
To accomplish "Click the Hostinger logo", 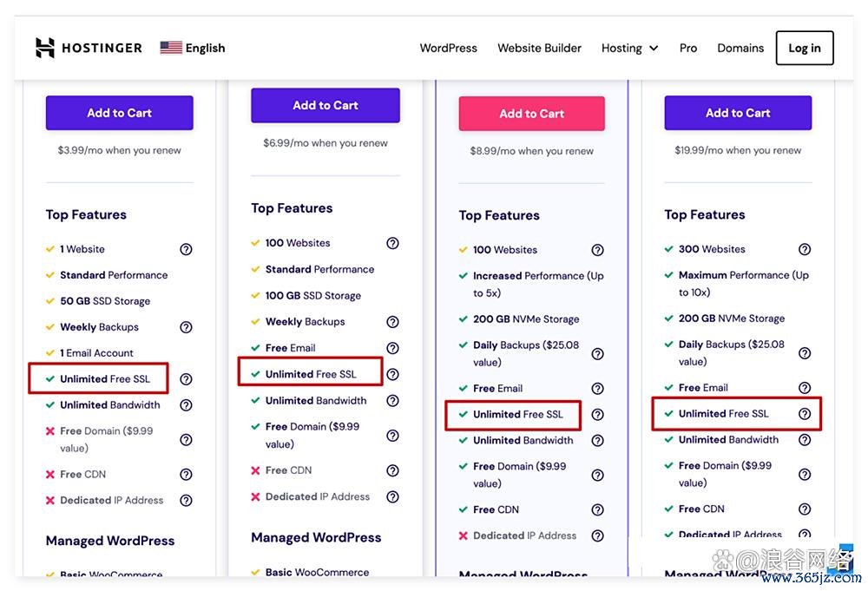I will tap(89, 48).
